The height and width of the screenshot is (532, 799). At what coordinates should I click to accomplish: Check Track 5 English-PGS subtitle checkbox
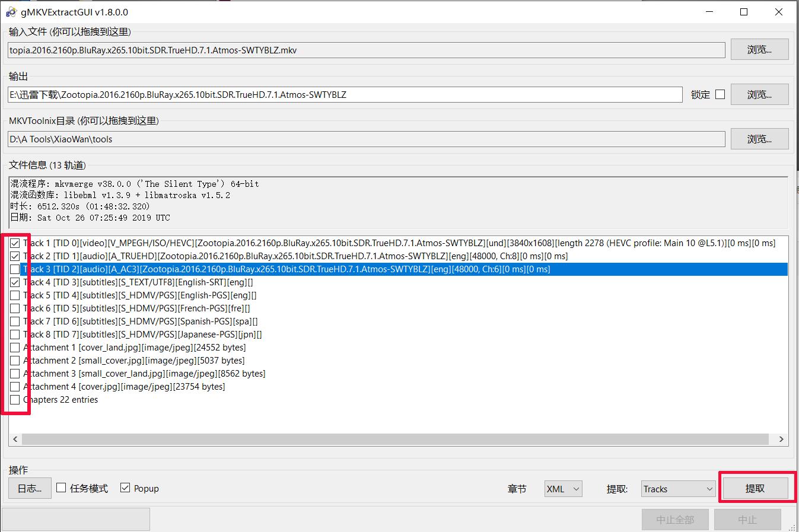(x=15, y=295)
